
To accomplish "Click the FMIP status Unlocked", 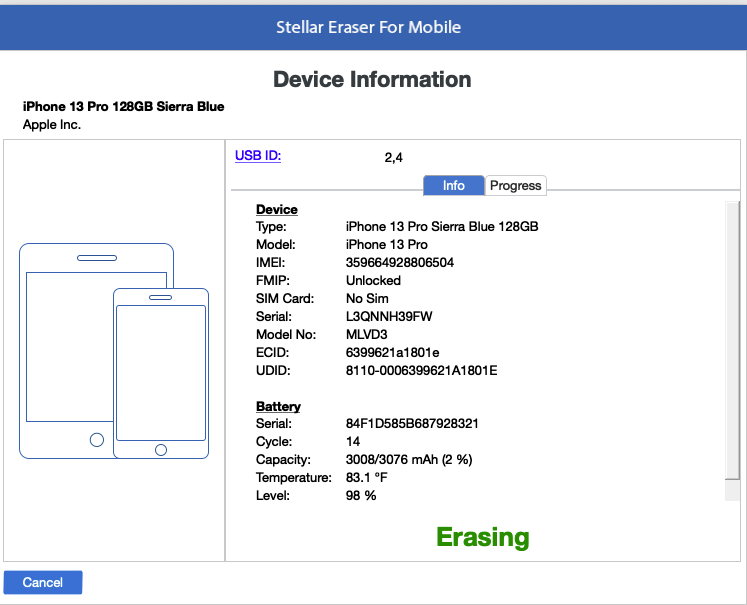I will pos(373,281).
